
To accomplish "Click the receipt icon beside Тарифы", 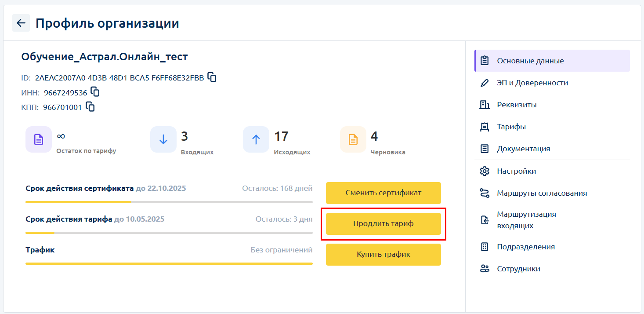I will click(x=485, y=127).
